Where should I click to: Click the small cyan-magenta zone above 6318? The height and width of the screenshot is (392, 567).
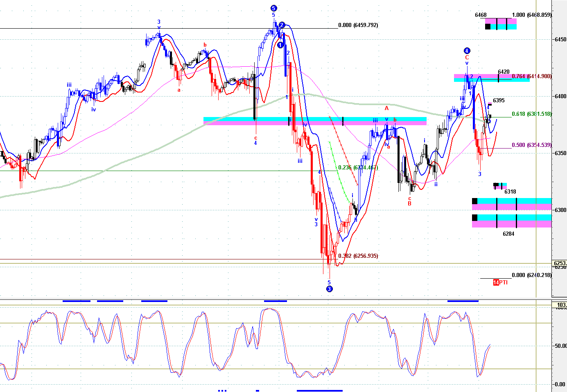click(500, 186)
